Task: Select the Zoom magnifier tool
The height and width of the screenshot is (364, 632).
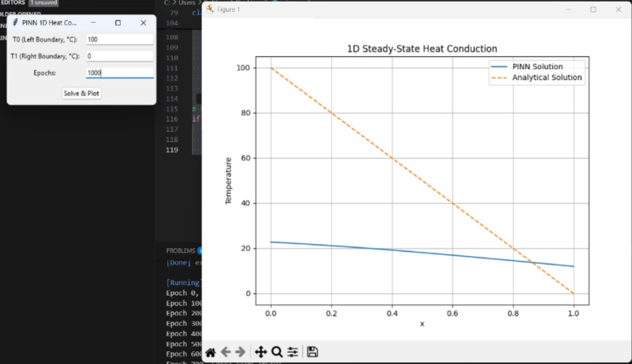Action: [276, 352]
